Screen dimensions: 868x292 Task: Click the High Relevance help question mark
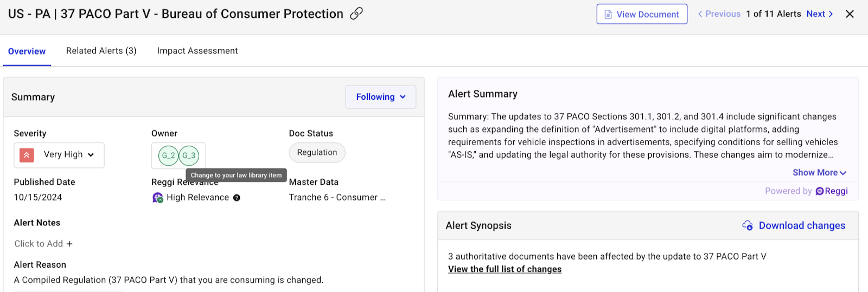coord(237,198)
